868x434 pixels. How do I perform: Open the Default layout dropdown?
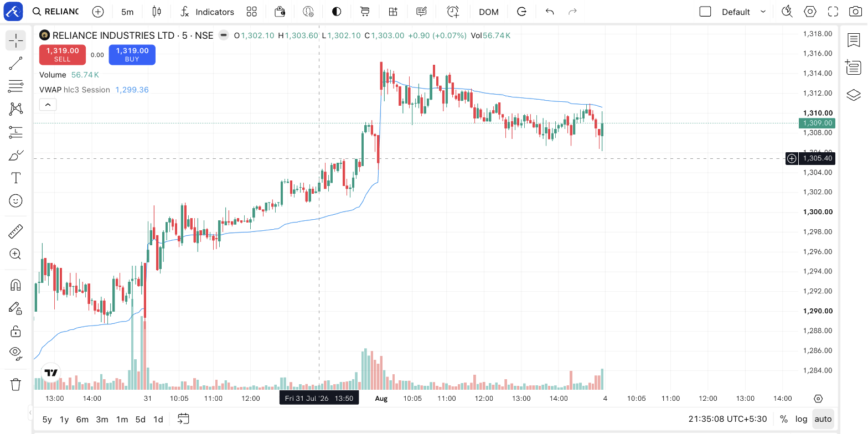[x=744, y=12]
